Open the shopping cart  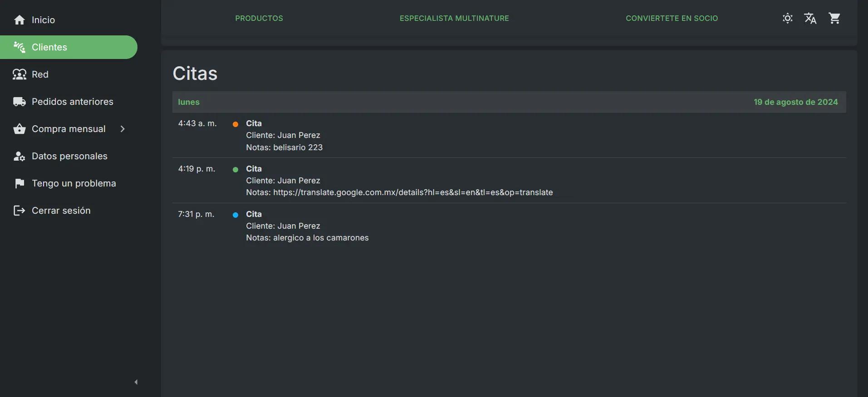834,18
